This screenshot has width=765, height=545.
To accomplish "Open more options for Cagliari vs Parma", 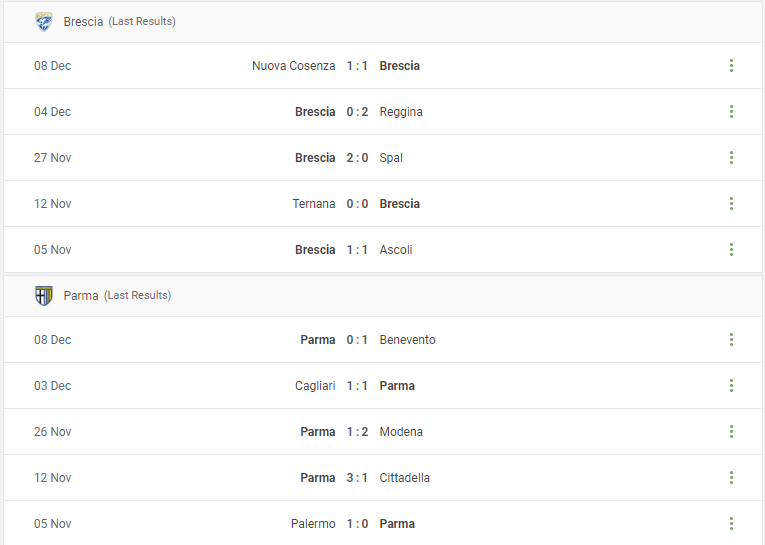I will 731,385.
